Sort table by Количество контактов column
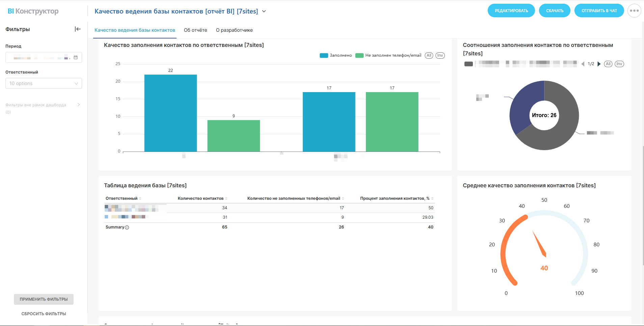Viewport: 644px width, 326px height. [x=226, y=198]
